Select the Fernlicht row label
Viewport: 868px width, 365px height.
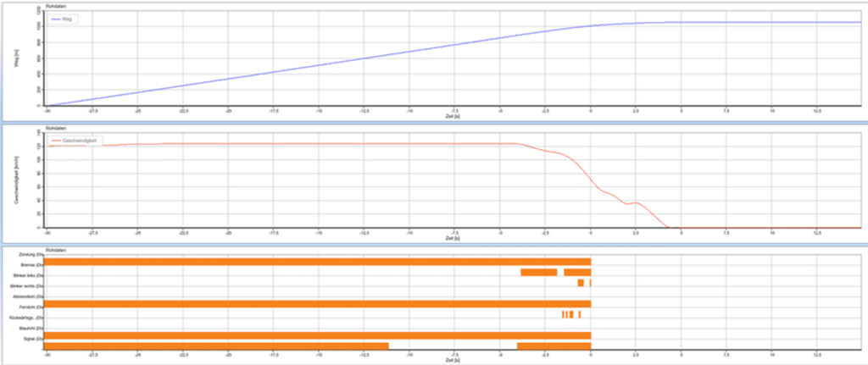(32, 307)
